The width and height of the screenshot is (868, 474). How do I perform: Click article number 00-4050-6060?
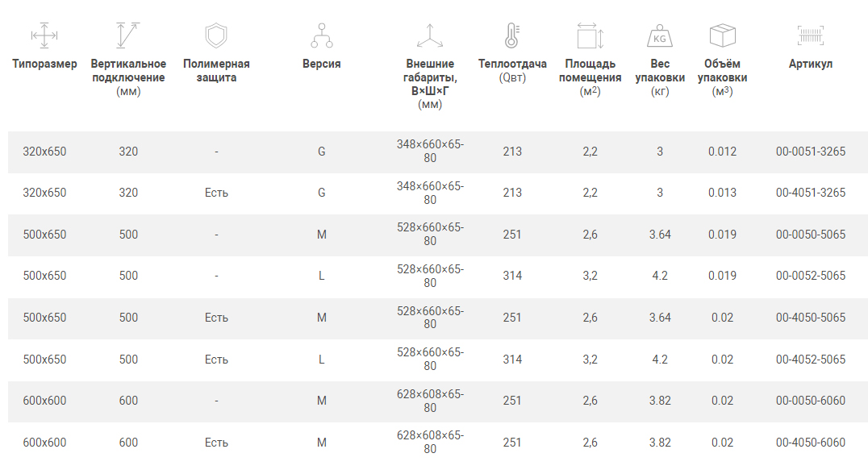click(x=811, y=443)
